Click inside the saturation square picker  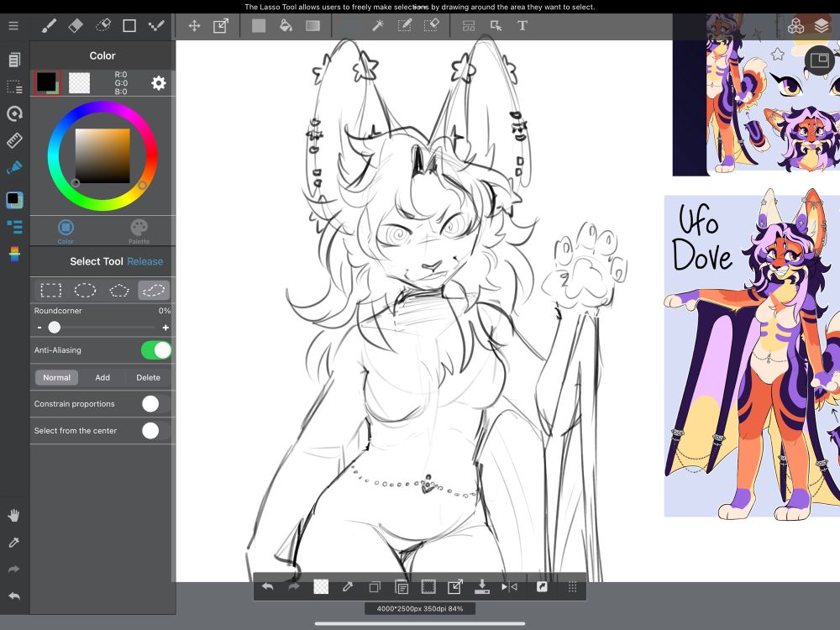(102, 156)
